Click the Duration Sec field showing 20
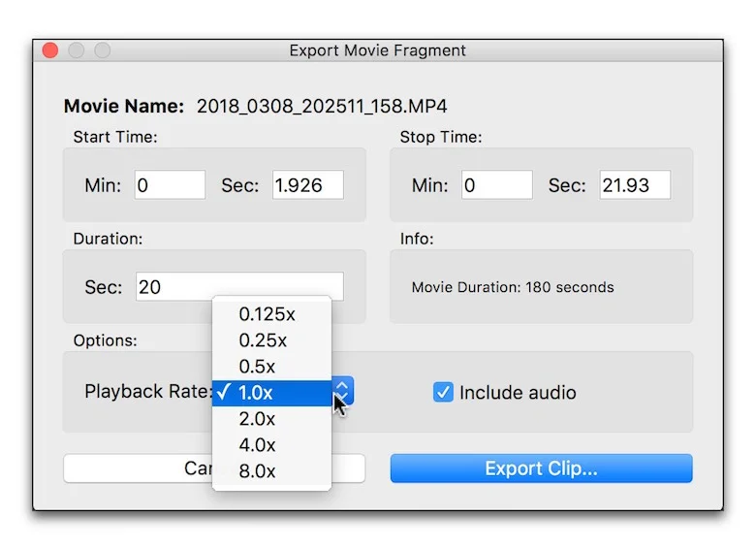The width and height of the screenshot is (756, 549). pos(239,286)
